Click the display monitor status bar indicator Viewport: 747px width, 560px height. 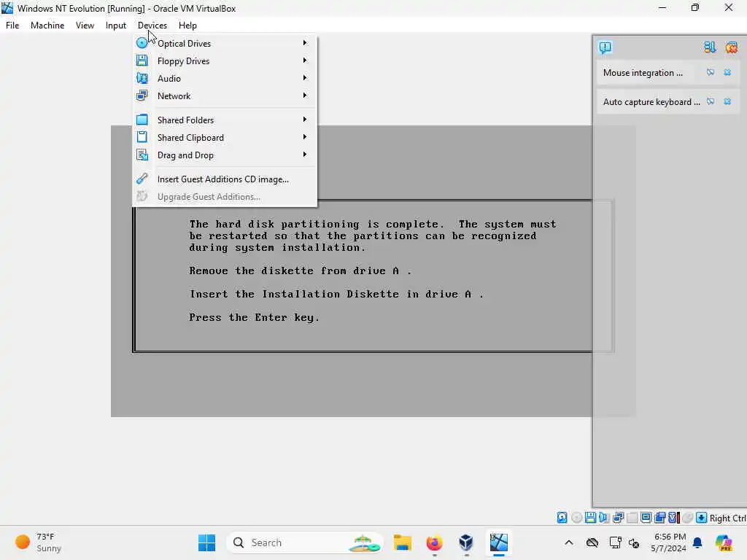pyautogui.click(x=646, y=518)
